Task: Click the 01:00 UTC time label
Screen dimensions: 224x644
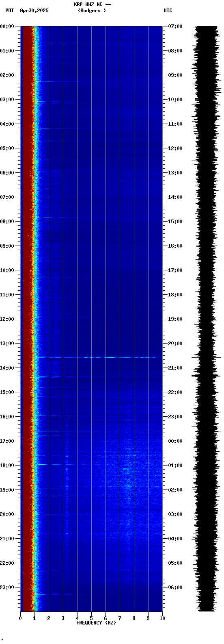Action: pos(175,466)
